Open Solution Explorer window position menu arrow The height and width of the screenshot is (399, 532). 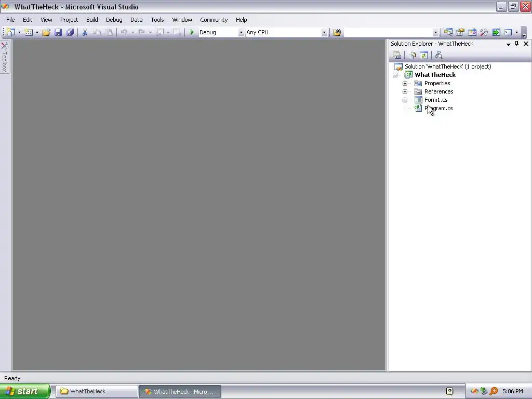(508, 44)
